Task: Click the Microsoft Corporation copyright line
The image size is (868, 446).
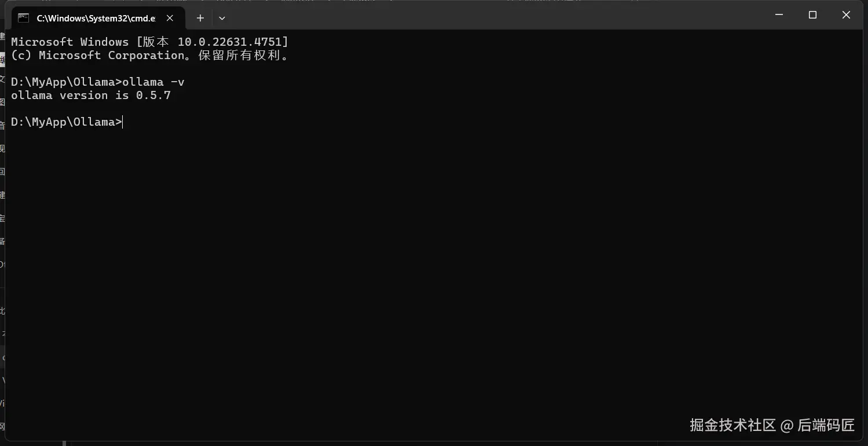Action: 150,55
